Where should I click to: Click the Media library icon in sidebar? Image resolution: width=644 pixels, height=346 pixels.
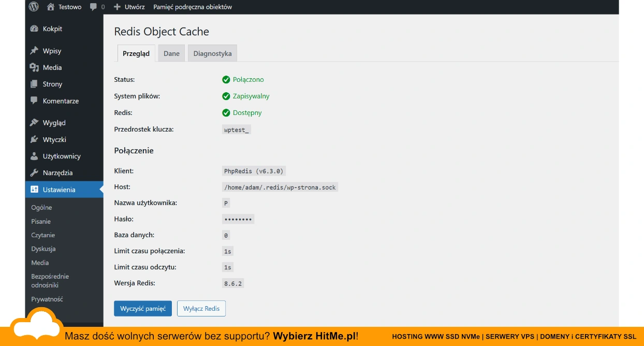tap(34, 67)
